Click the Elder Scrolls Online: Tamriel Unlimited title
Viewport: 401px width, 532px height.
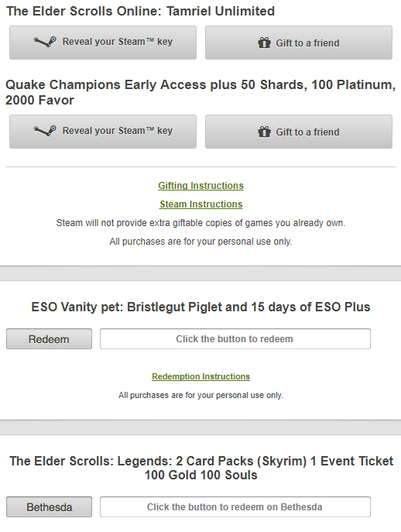pos(140,11)
